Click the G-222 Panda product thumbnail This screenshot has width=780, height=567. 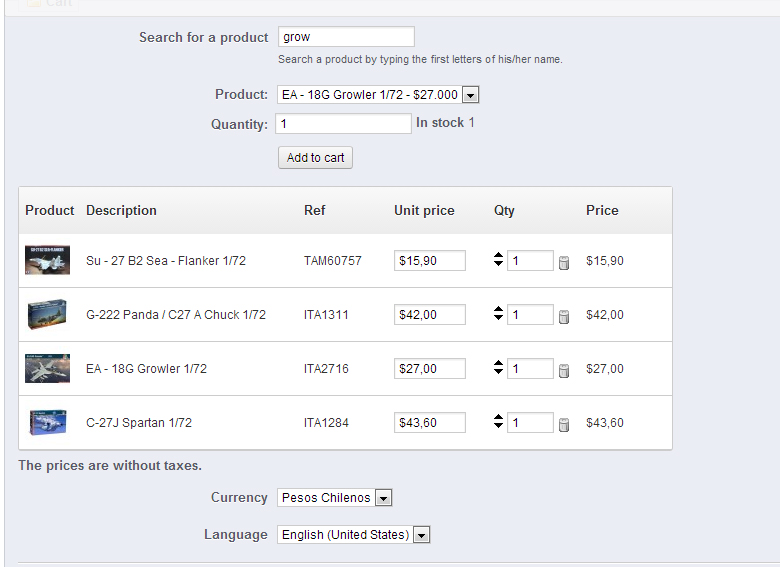click(x=47, y=315)
